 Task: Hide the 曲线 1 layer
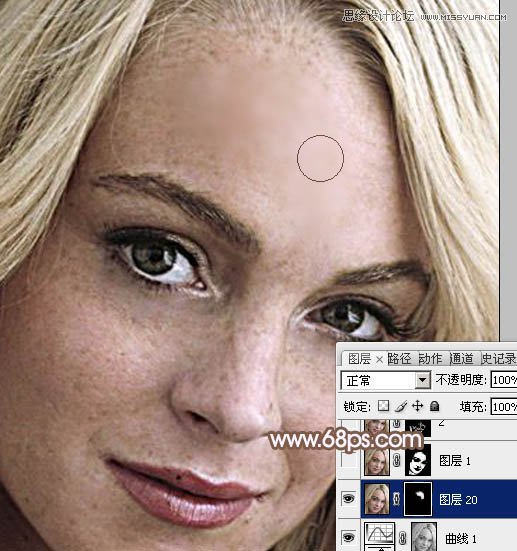348,537
